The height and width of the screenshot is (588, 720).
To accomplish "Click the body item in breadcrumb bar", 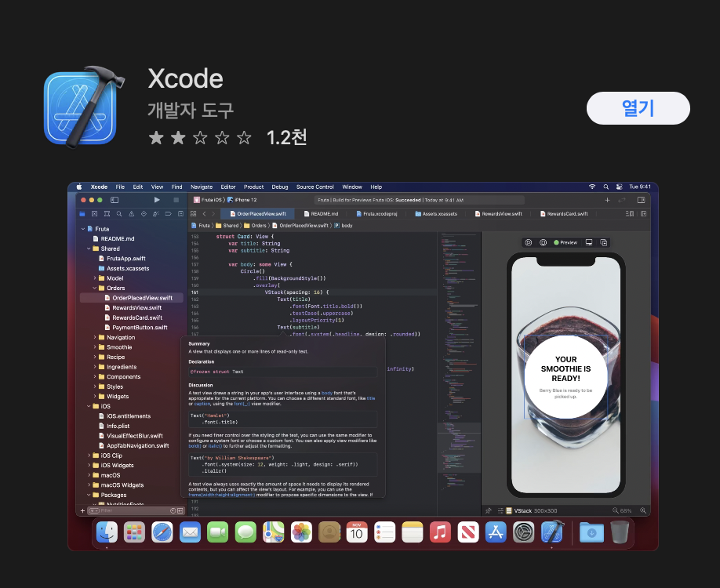I will [x=344, y=225].
